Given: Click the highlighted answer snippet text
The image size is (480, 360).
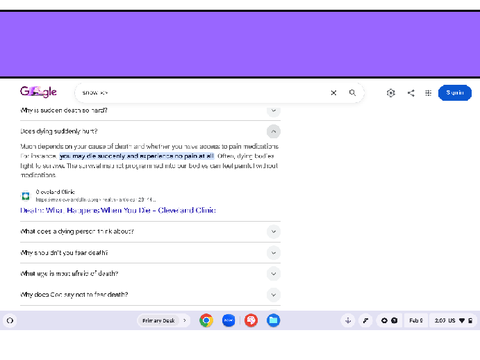Looking at the screenshot, I should (137, 156).
